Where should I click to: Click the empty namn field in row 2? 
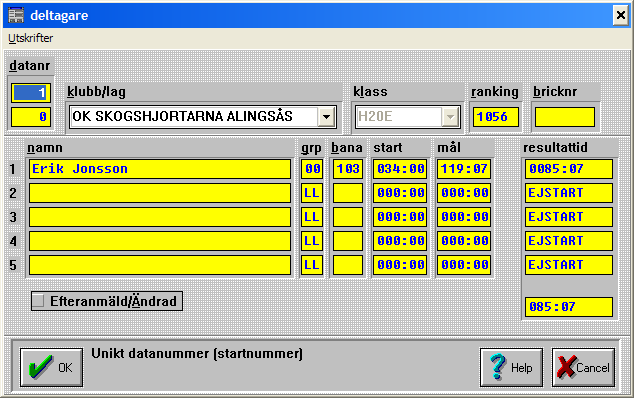pos(160,193)
